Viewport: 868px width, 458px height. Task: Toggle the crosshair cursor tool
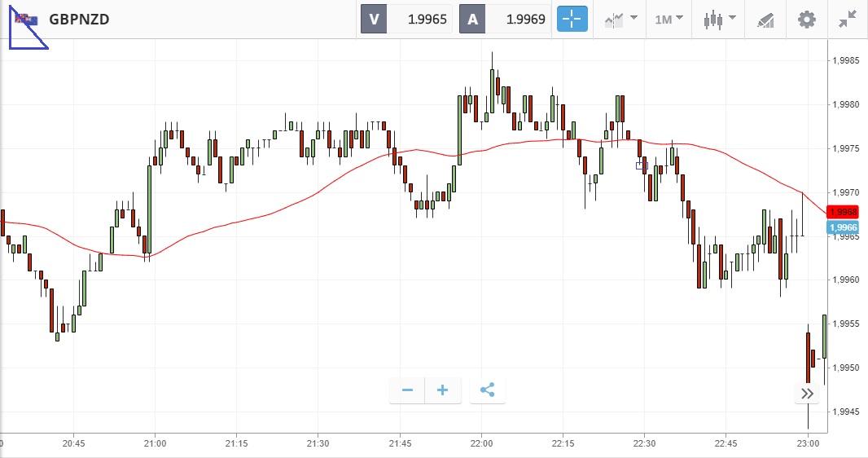coord(572,19)
